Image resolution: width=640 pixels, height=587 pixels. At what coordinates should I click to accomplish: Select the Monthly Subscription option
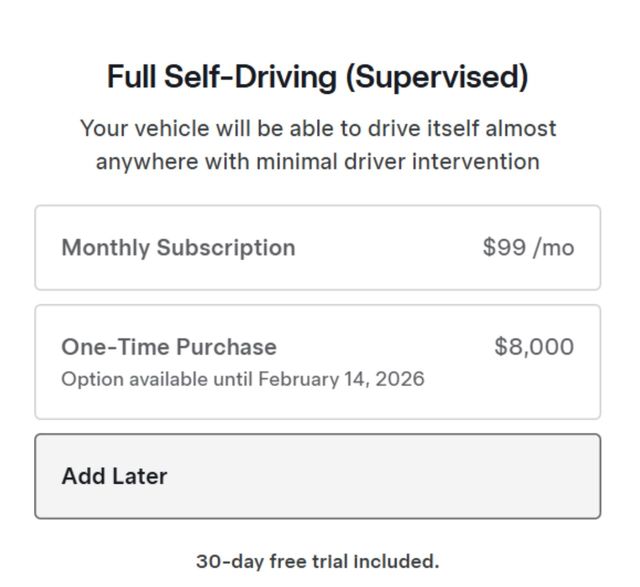click(317, 248)
